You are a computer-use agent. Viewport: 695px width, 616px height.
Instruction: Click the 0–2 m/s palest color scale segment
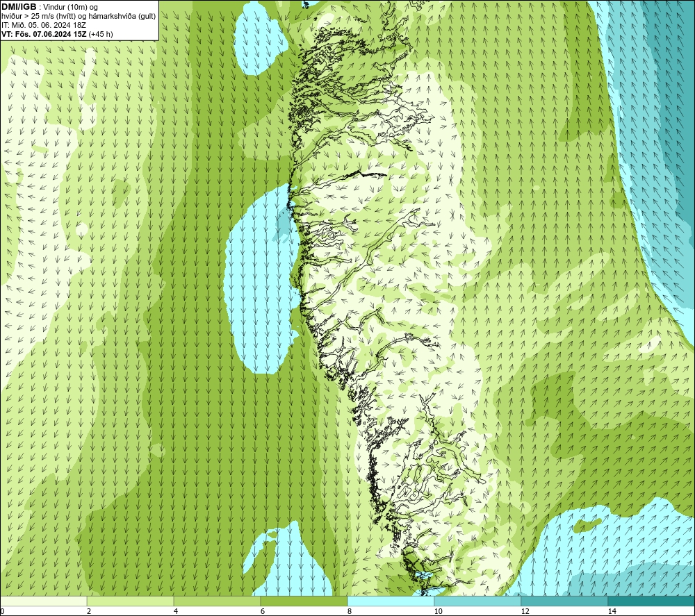(43, 601)
